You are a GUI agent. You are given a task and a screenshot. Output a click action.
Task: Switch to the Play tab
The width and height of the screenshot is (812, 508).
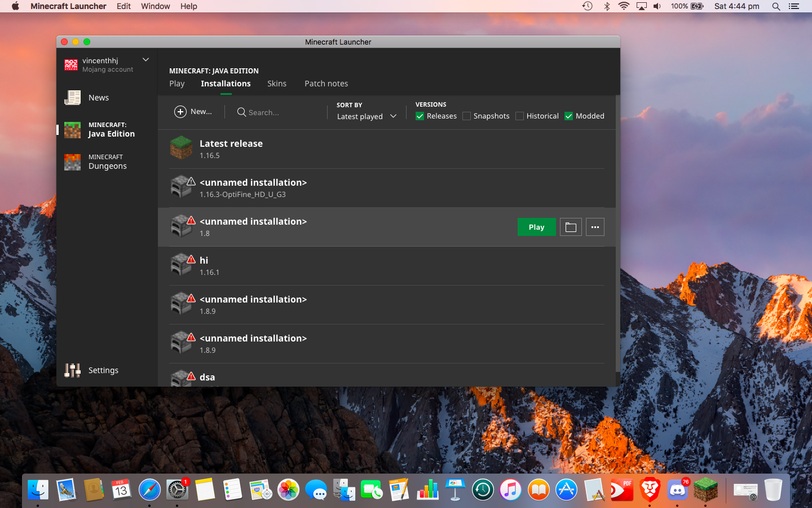click(177, 84)
